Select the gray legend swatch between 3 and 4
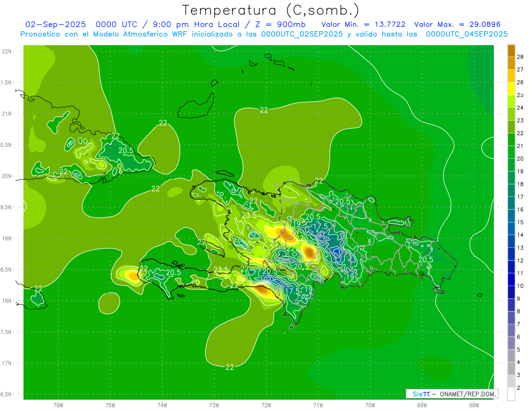This screenshot has width=532, height=411. (x=511, y=369)
